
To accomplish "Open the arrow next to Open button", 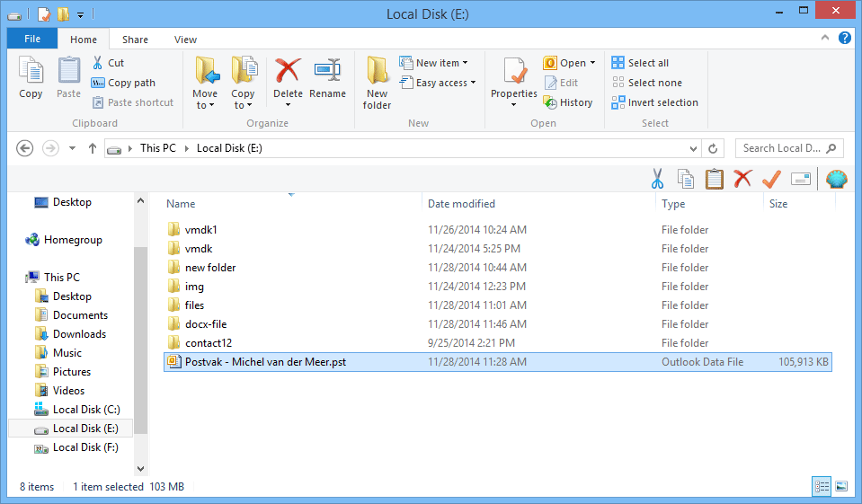I will [x=592, y=63].
